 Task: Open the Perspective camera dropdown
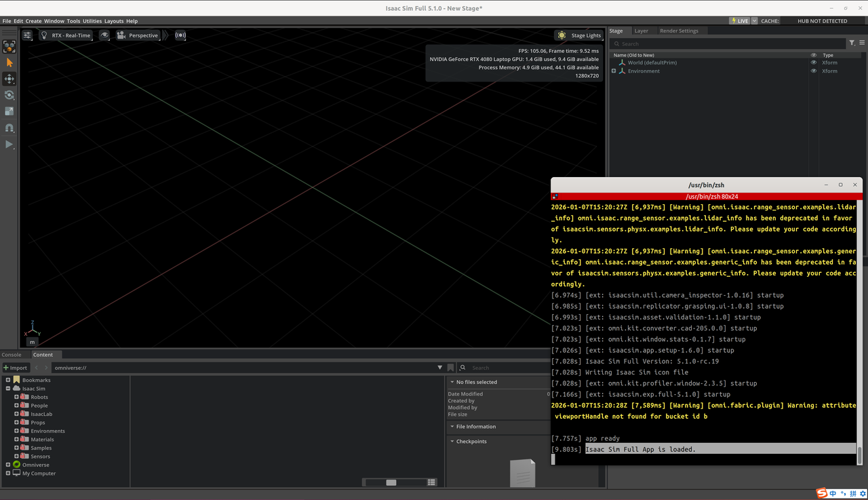click(x=137, y=35)
